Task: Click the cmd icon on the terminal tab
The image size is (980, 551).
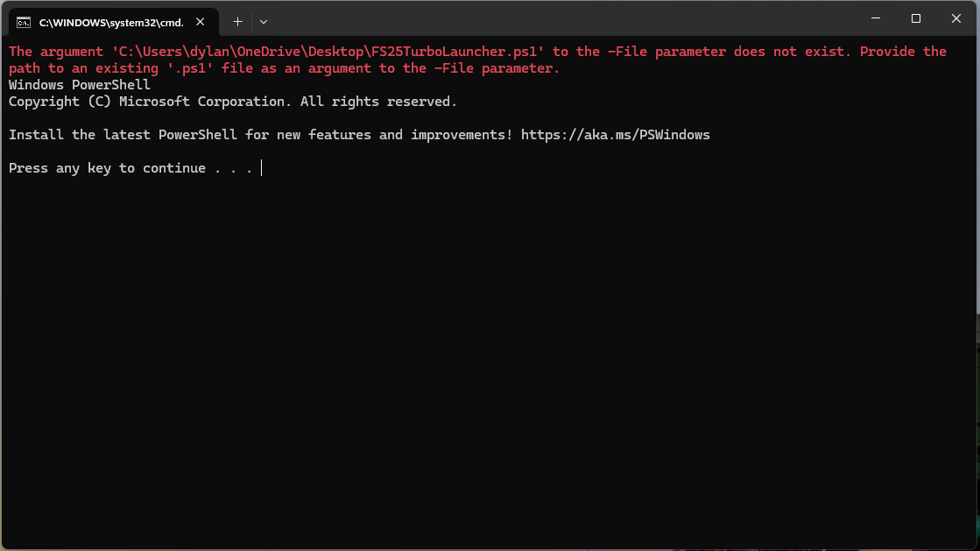Action: coord(24,22)
